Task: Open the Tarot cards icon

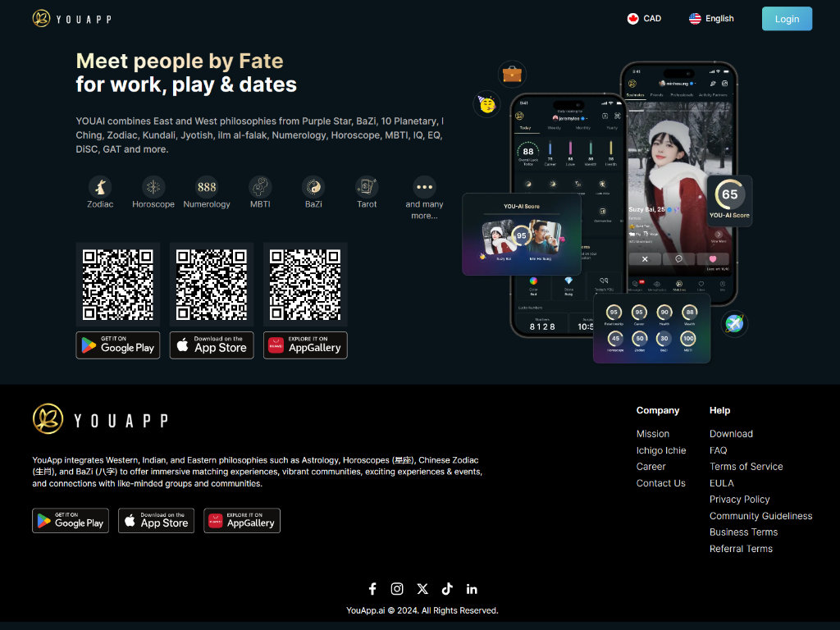Action: [x=367, y=187]
